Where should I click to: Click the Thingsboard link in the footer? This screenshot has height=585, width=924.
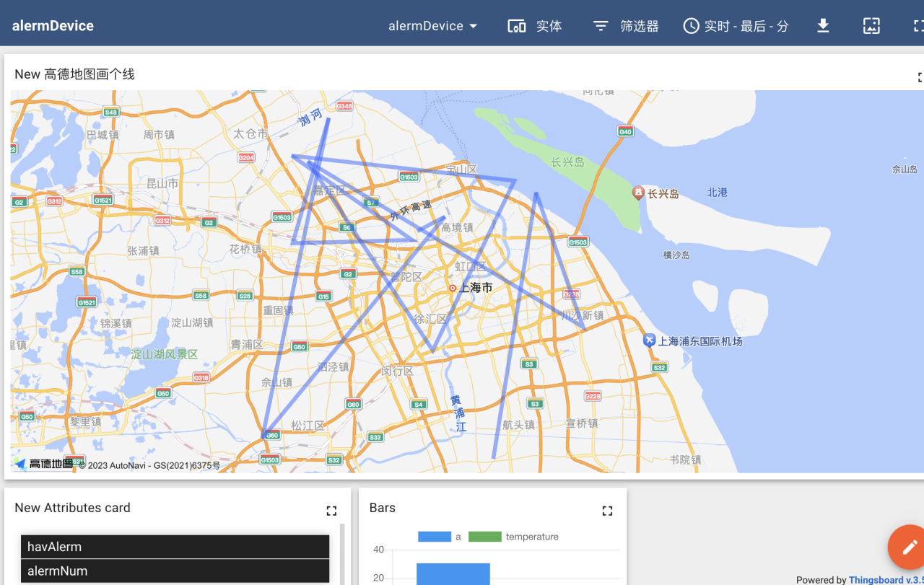pyautogui.click(x=886, y=580)
